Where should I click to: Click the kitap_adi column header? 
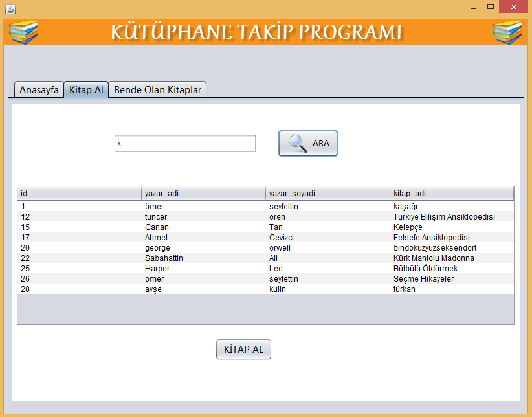(452, 194)
